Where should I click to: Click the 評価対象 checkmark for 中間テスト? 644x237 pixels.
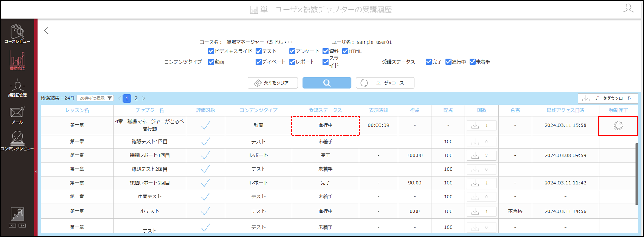pos(205,196)
